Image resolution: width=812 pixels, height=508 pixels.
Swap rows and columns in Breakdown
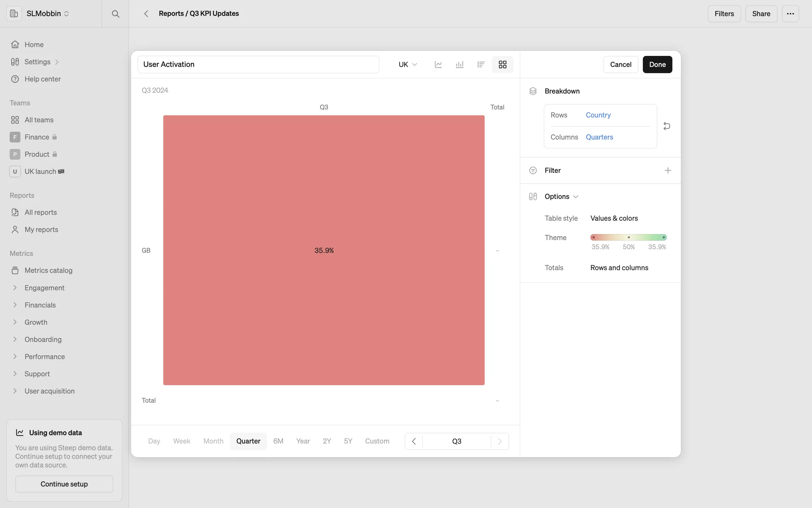(667, 126)
